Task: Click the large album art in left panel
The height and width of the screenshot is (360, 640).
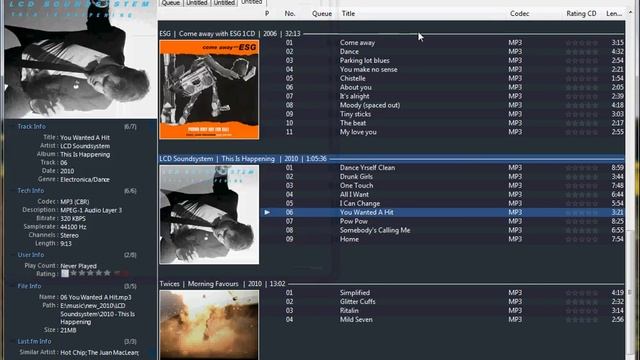Action: click(x=80, y=59)
